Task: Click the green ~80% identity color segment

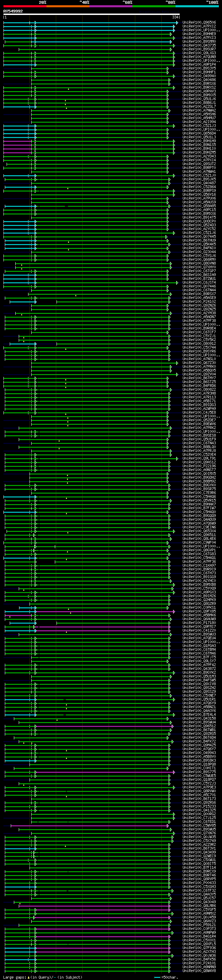Action: click(154, 6)
